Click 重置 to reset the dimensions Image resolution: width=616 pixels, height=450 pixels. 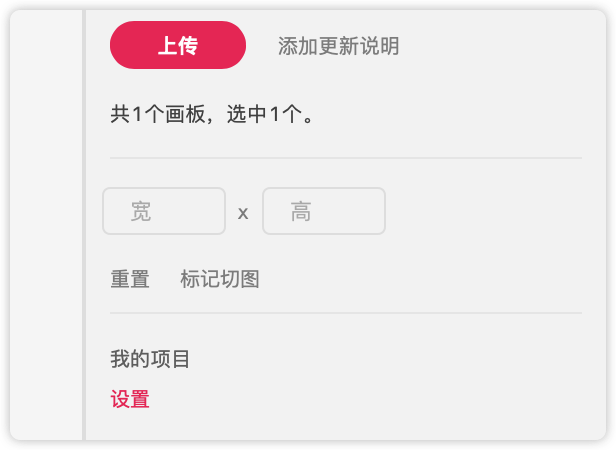[130, 279]
